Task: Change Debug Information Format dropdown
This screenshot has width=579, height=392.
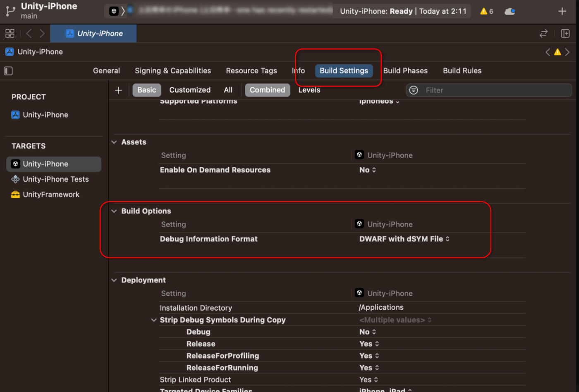Action: [404, 239]
